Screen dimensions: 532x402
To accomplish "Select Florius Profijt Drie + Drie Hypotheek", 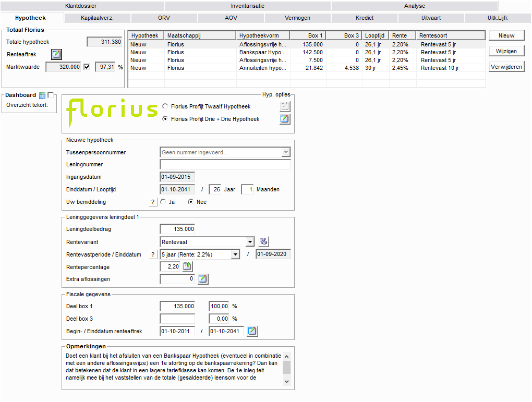I will [x=165, y=119].
